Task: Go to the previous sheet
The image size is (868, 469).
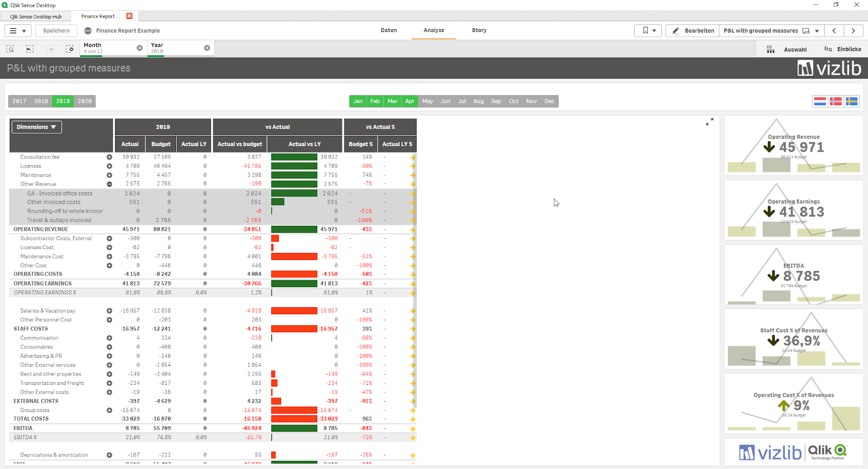Action: (834, 30)
